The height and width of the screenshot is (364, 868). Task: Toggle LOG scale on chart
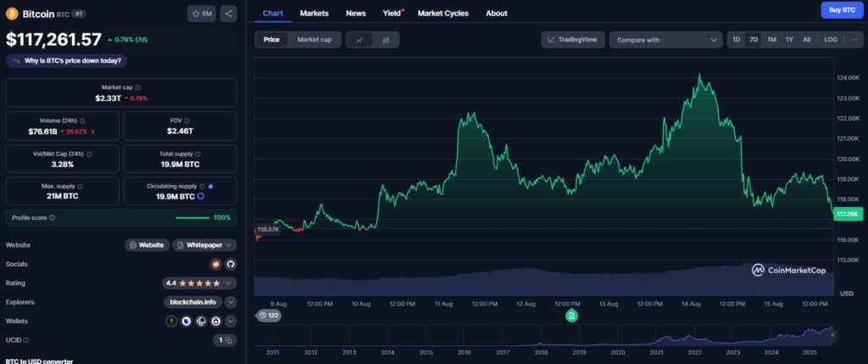point(831,39)
